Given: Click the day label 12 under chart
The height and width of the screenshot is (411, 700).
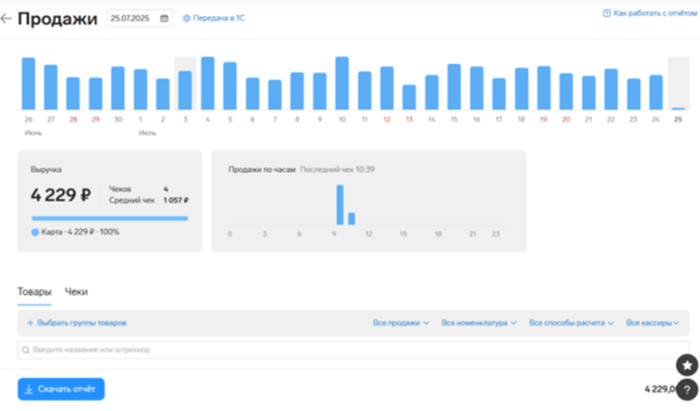Looking at the screenshot, I should pos(387,120).
